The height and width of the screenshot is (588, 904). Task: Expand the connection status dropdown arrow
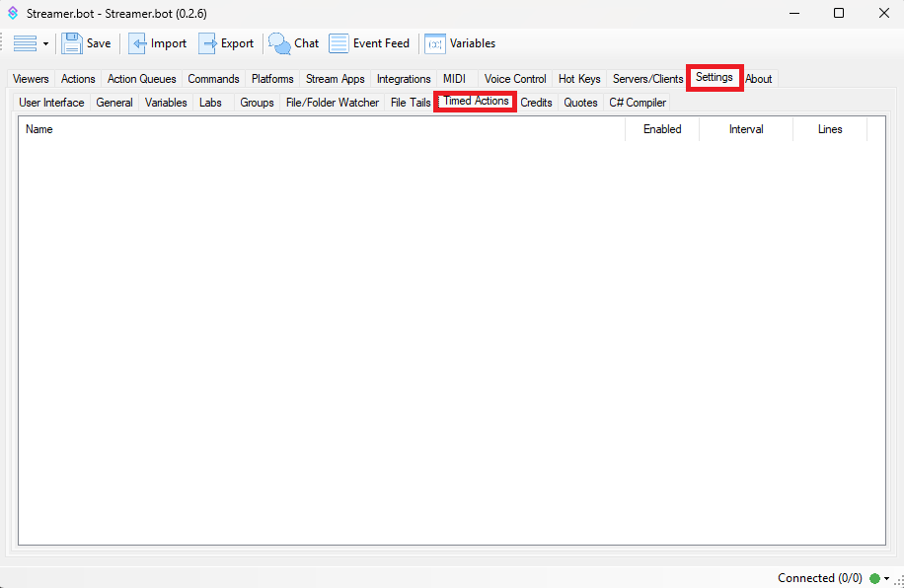[887, 578]
